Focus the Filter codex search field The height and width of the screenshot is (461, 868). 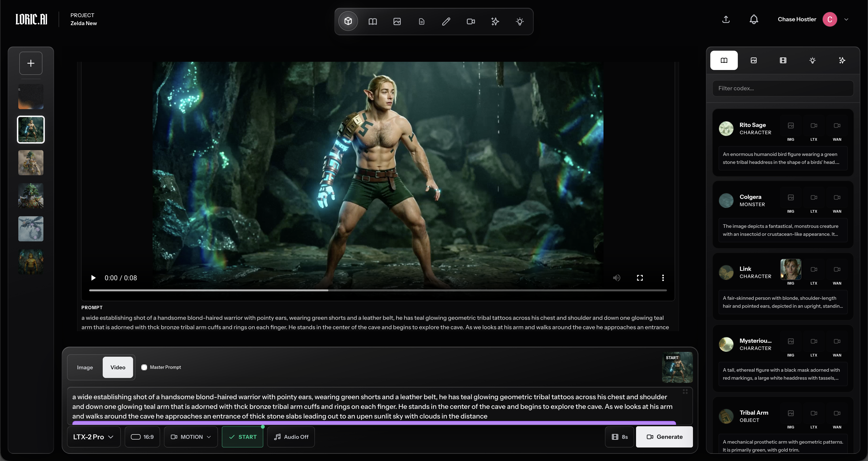pyautogui.click(x=783, y=88)
